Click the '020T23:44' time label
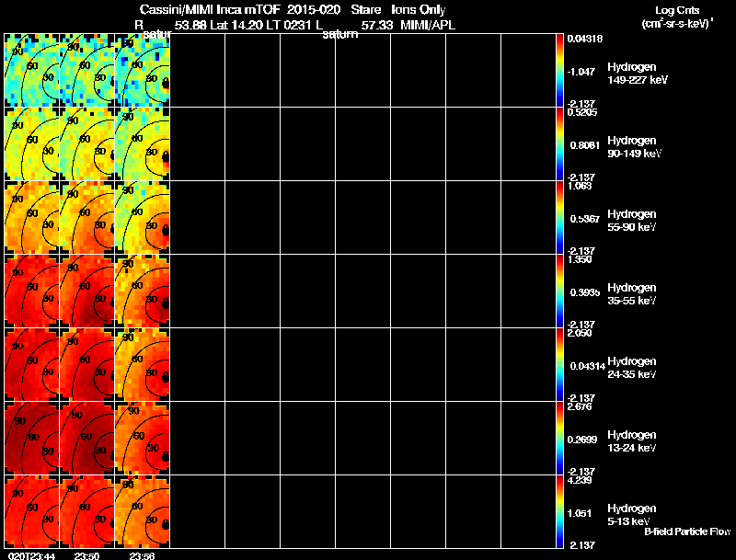Image resolution: width=736 pixels, height=560 pixels. [31, 556]
